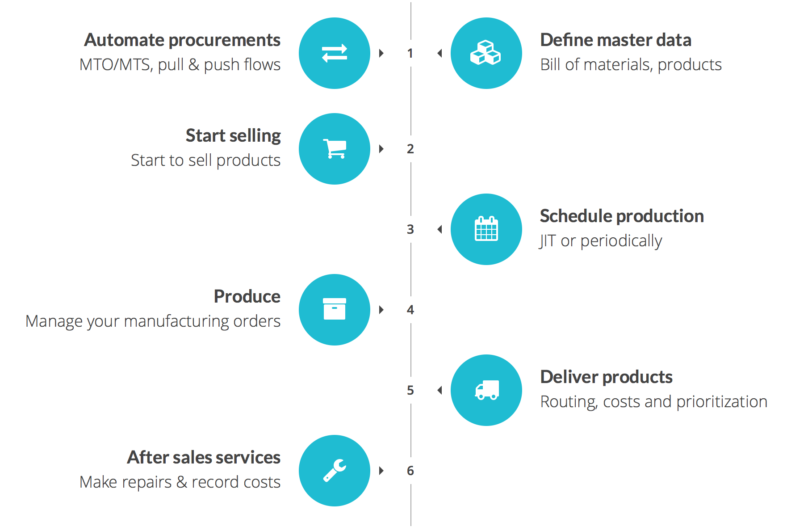Select step 6 marker on timeline

point(410,471)
